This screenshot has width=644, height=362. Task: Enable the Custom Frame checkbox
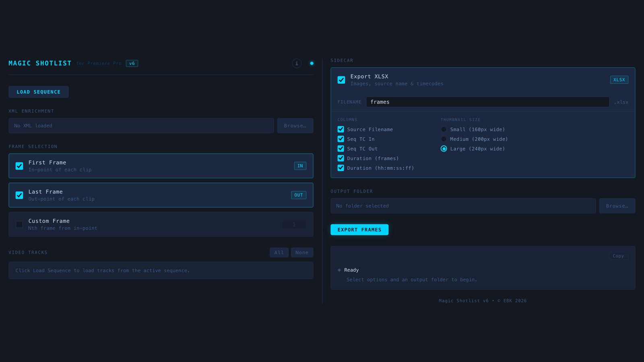click(19, 224)
